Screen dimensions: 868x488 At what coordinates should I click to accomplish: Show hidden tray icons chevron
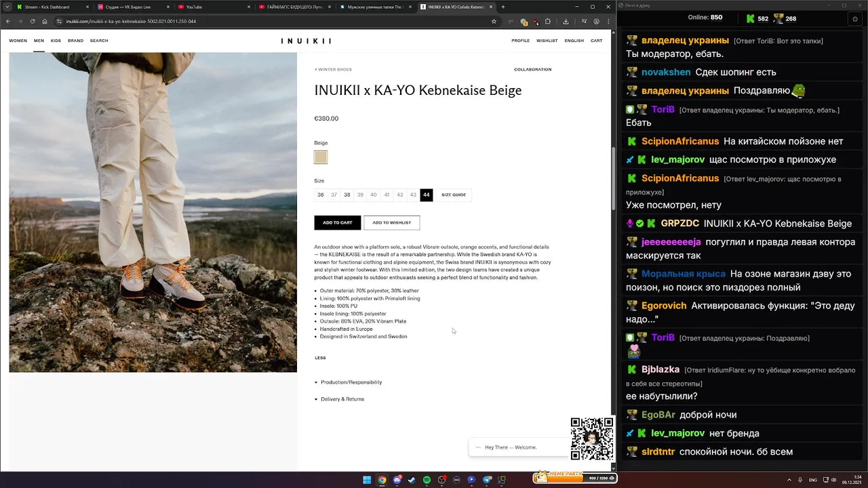click(789, 480)
